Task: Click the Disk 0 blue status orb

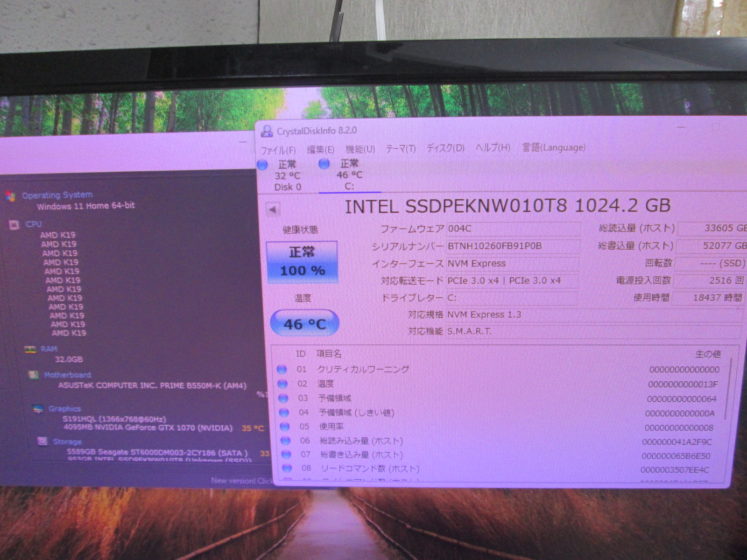Action: (262, 165)
